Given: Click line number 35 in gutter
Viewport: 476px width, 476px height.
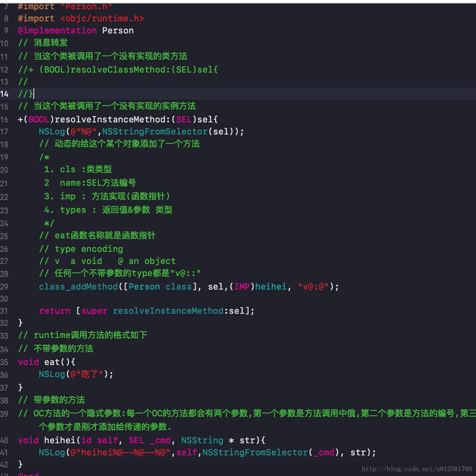Looking at the screenshot, I should (x=4, y=362).
